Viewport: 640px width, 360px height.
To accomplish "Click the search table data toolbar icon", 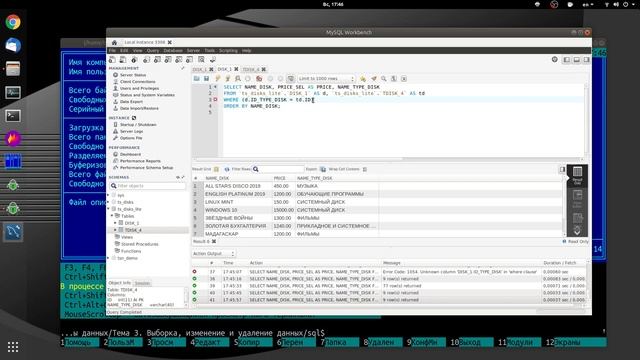I will [x=201, y=60].
